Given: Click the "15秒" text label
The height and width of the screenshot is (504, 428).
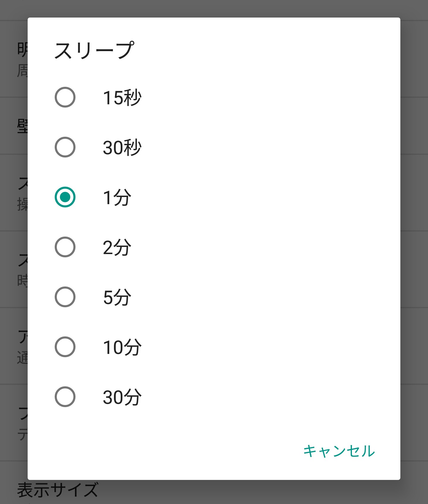Looking at the screenshot, I should pos(122,97).
